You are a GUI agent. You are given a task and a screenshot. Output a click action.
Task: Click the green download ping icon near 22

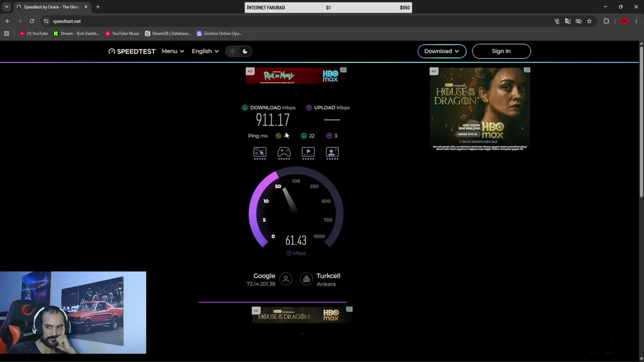(x=303, y=136)
